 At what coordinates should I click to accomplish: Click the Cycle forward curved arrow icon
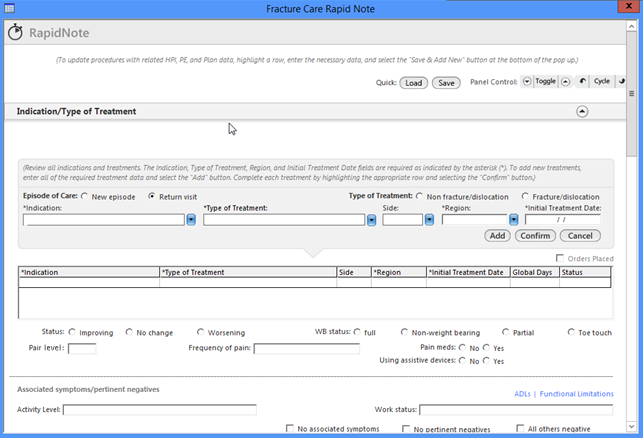[x=622, y=81]
